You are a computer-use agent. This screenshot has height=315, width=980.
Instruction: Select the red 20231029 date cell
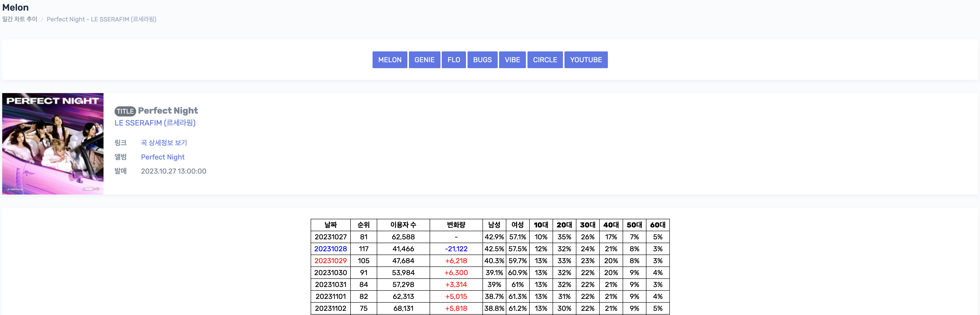[x=330, y=261]
